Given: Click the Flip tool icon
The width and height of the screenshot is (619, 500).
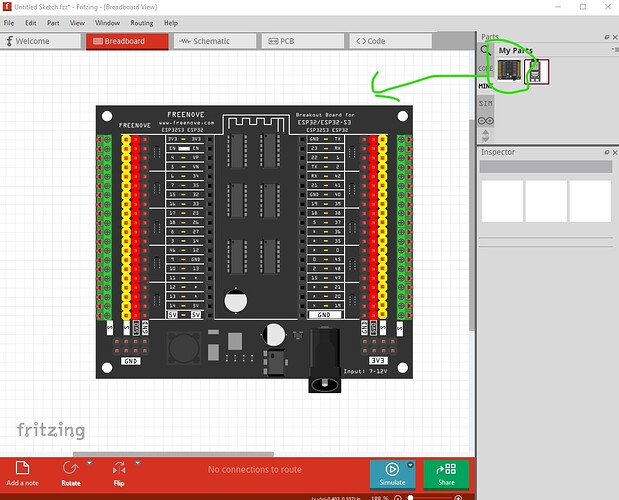Looking at the screenshot, I should [119, 467].
